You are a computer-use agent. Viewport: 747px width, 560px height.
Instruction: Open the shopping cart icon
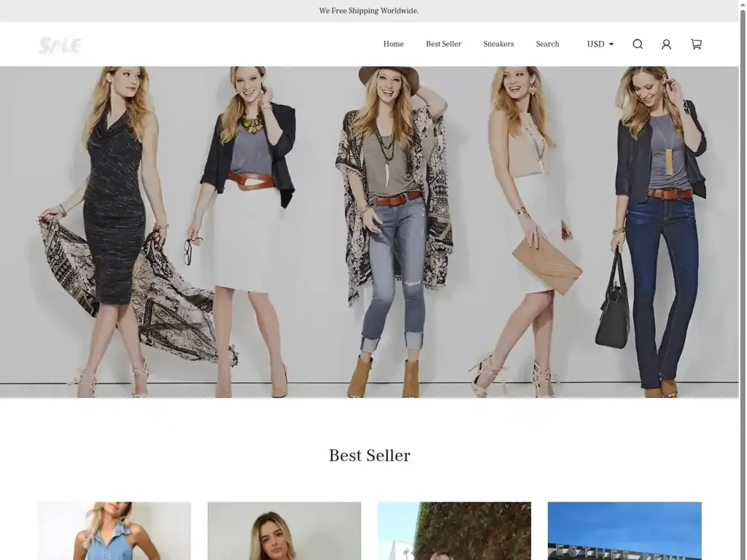[696, 44]
